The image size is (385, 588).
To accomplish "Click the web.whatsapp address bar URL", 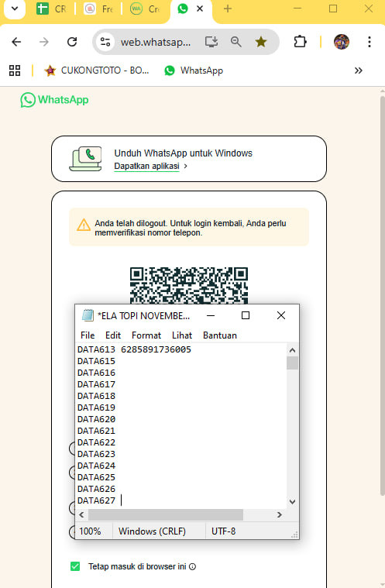I will click(x=156, y=42).
